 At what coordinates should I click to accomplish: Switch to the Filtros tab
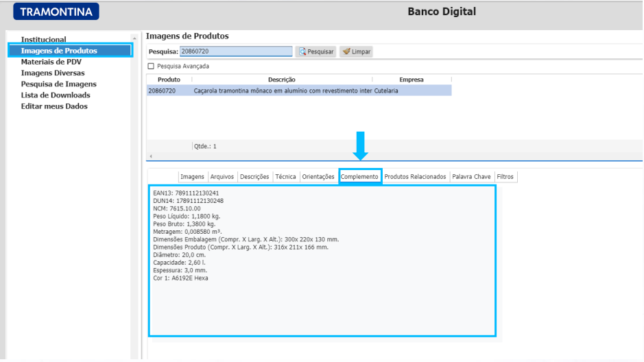coord(505,176)
